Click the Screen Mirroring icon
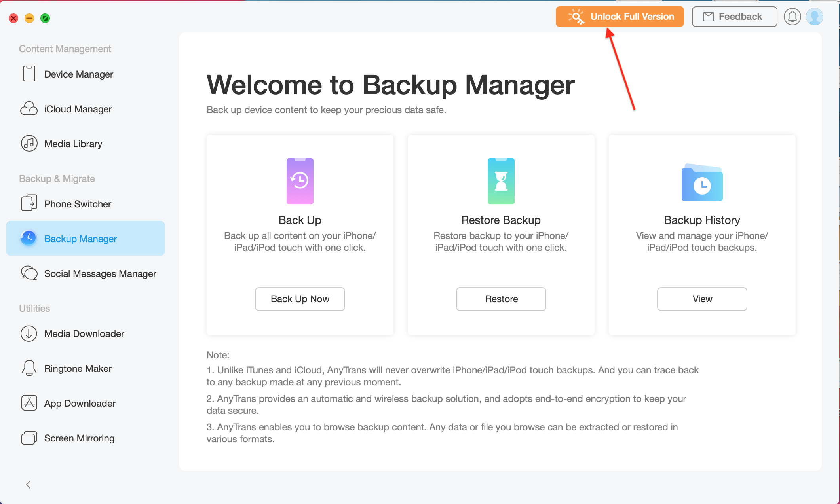This screenshot has width=840, height=504. 29,438
